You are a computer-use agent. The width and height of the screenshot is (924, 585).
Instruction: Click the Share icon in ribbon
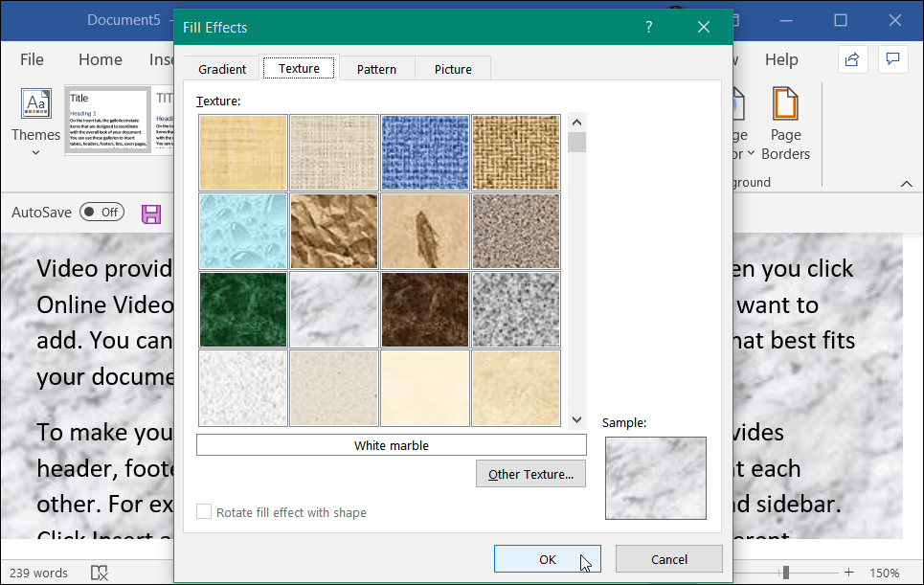click(852, 59)
